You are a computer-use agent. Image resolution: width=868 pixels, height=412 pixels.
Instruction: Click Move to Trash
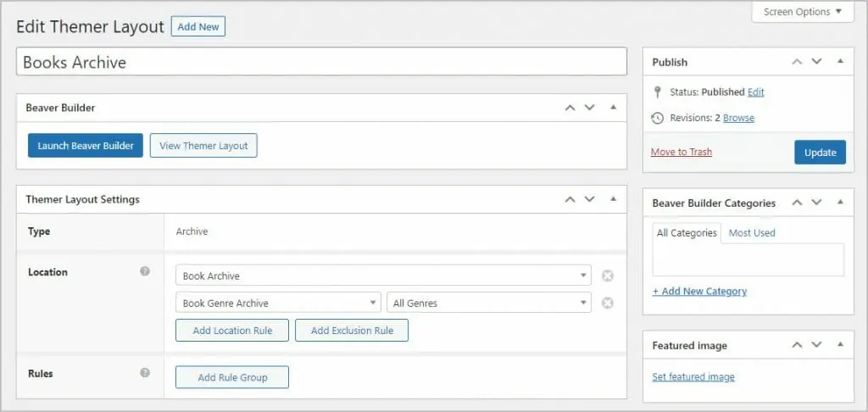tap(681, 152)
